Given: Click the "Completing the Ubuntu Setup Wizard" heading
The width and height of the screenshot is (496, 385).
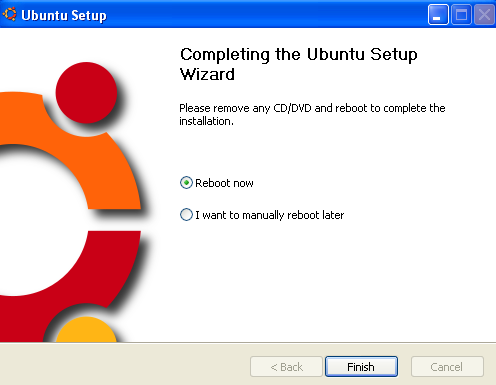Looking at the screenshot, I should 299,64.
